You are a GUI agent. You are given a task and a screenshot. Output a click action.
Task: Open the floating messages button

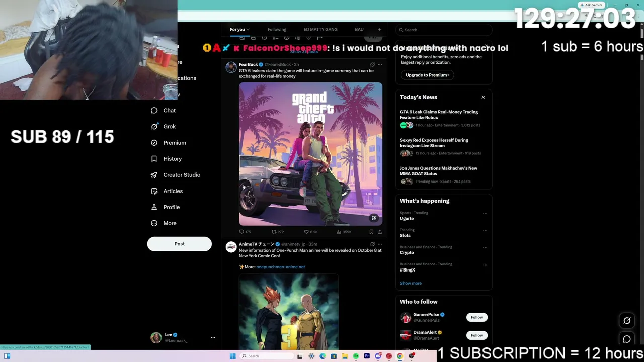(x=627, y=339)
